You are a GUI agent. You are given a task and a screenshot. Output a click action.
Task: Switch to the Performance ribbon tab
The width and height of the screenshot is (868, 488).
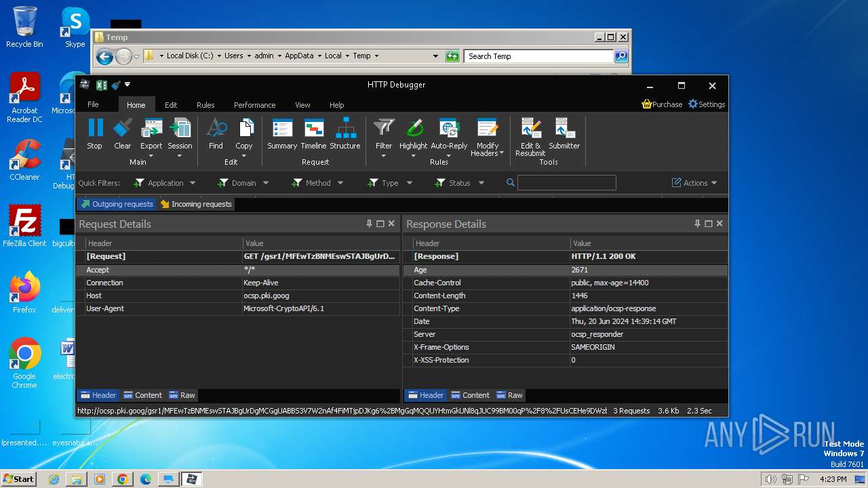coord(255,105)
